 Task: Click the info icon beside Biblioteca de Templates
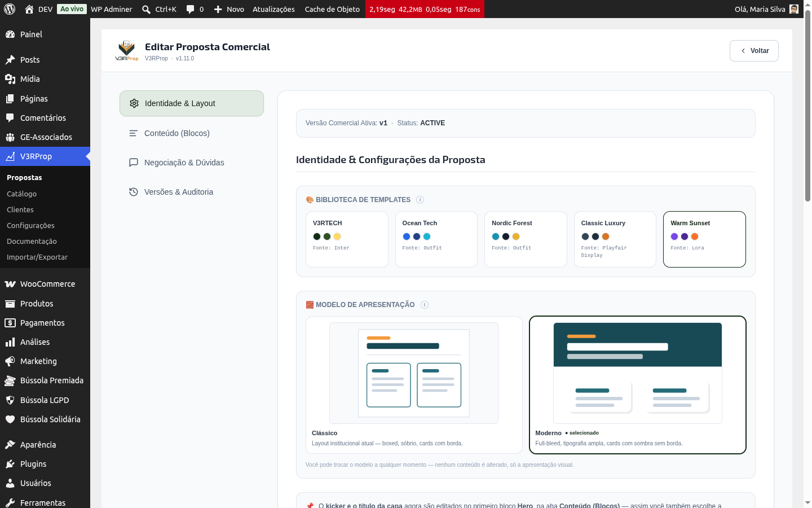(x=420, y=200)
